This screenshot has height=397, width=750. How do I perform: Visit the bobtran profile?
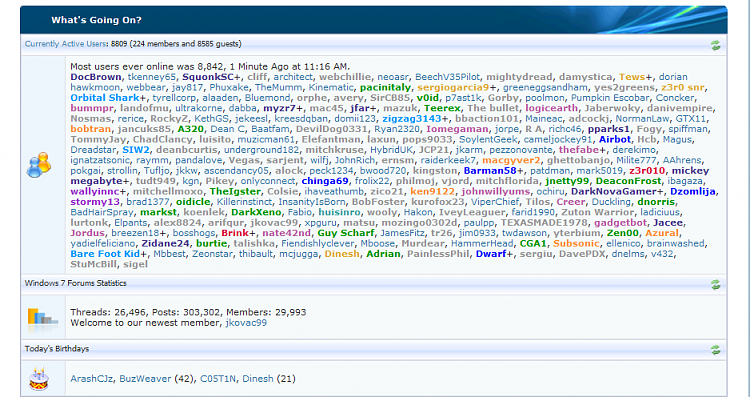coord(91,129)
